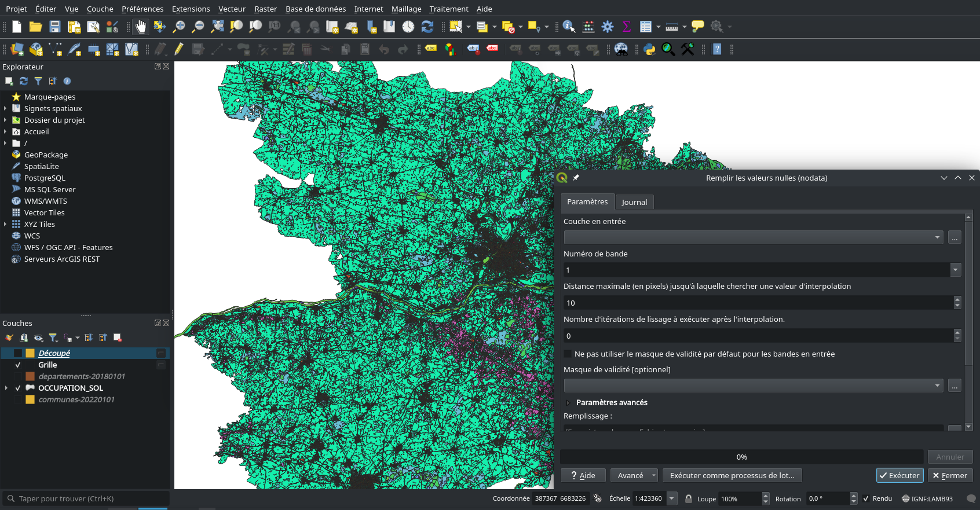Open the attribute table icon
Screen dimensions: 980x510
pos(645,27)
